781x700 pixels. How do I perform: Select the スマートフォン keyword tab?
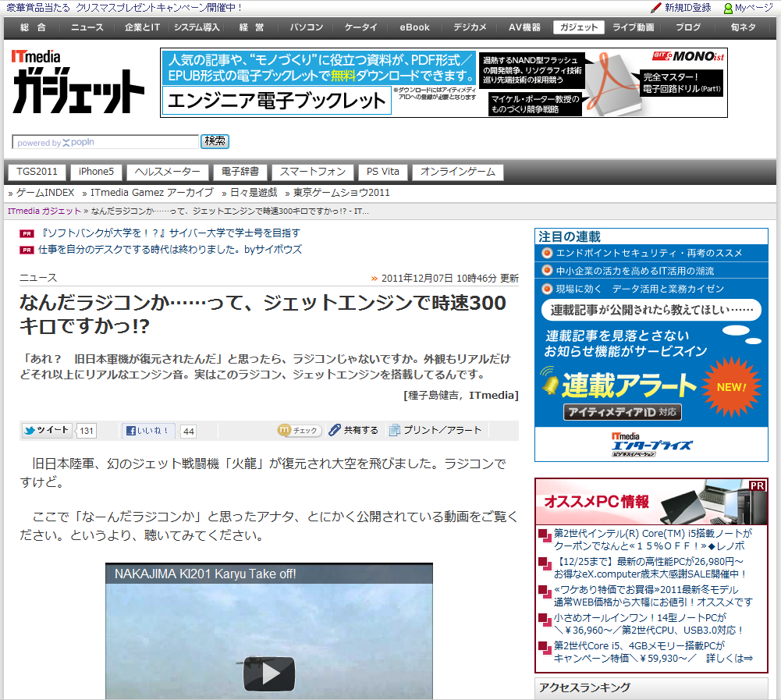(x=313, y=172)
